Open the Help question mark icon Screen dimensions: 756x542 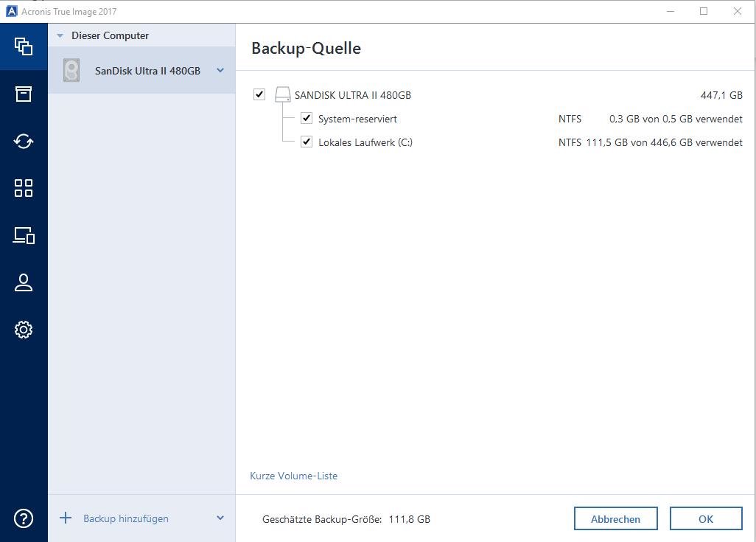click(x=24, y=519)
